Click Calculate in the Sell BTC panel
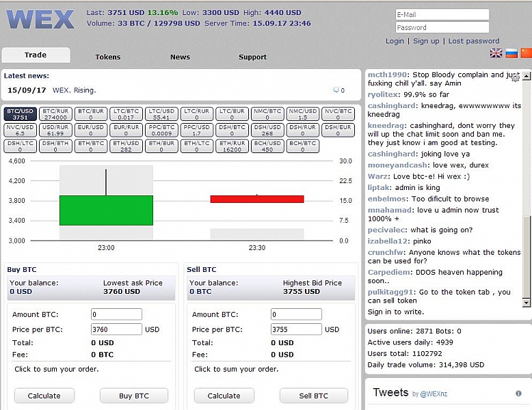The width and height of the screenshot is (532, 410). coord(224,396)
